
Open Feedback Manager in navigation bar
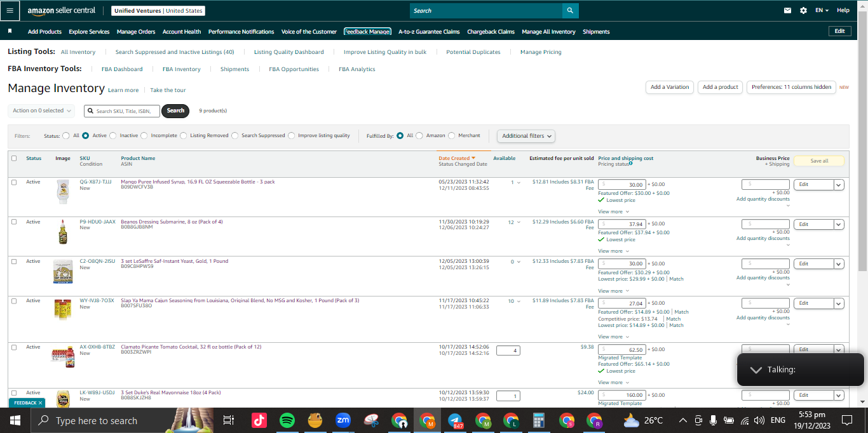[367, 32]
